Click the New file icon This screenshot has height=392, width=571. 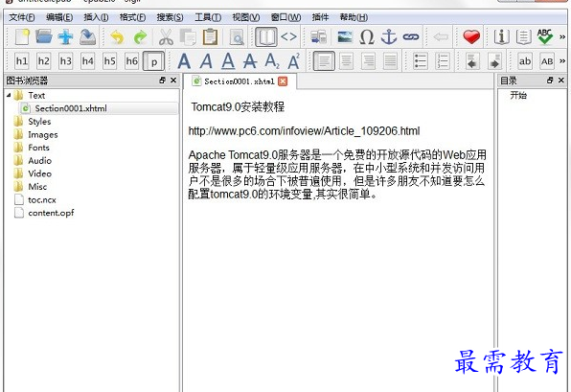[x=22, y=37]
